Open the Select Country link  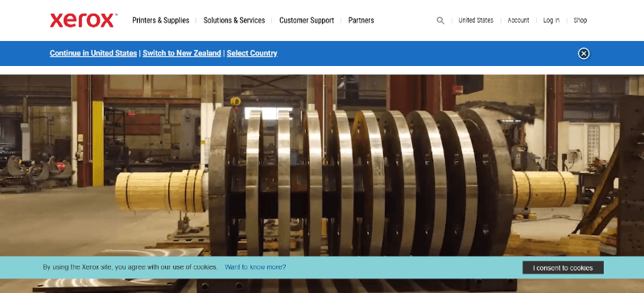[252, 53]
